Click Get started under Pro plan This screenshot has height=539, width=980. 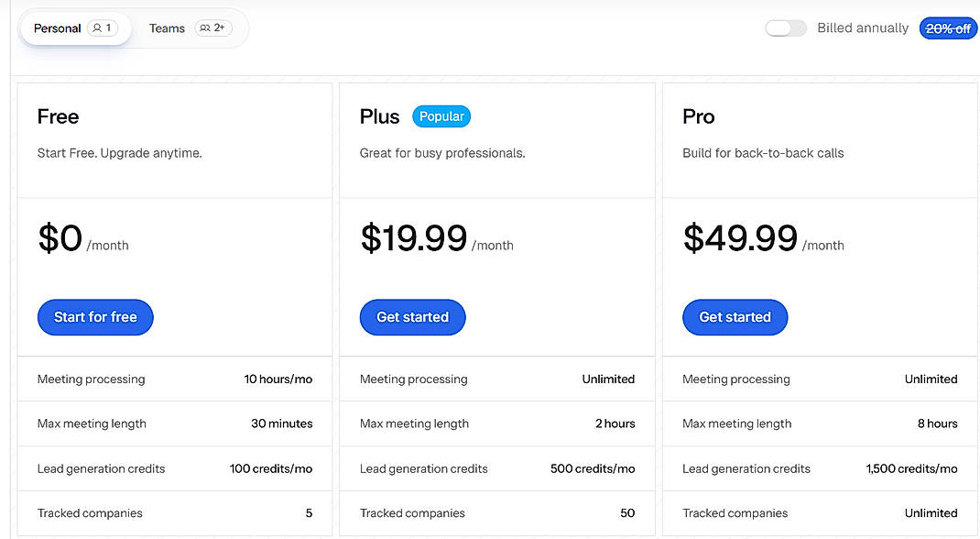click(x=735, y=317)
